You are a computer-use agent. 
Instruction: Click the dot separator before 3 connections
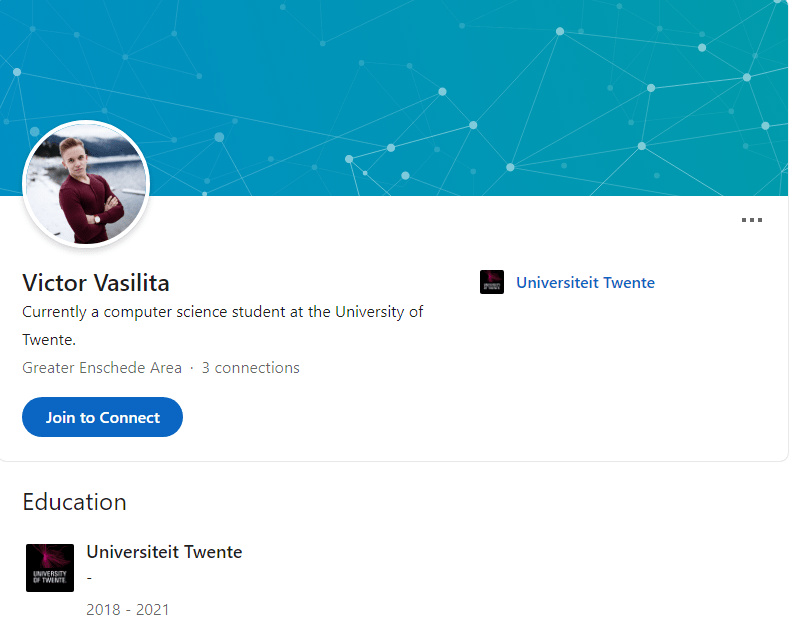[x=192, y=368]
